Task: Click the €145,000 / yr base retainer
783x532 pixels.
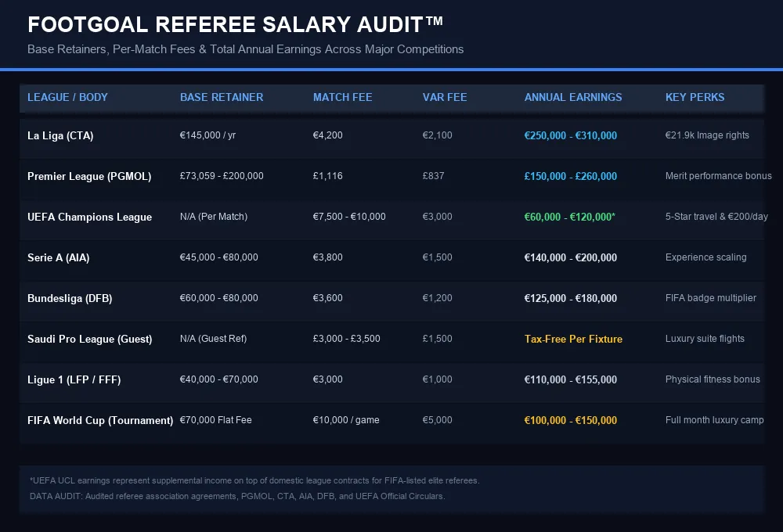Action: pyautogui.click(x=207, y=135)
